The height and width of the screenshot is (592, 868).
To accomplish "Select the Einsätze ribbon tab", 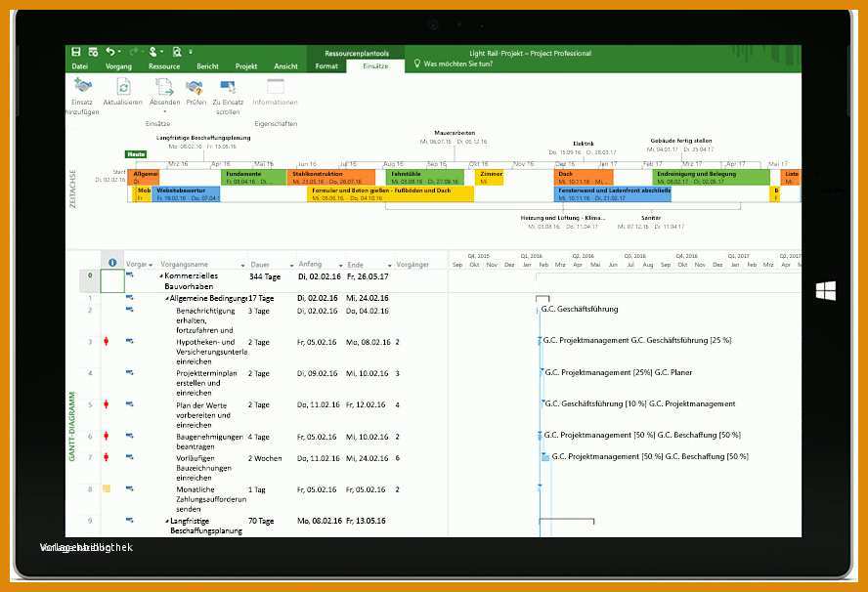I will pyautogui.click(x=375, y=66).
